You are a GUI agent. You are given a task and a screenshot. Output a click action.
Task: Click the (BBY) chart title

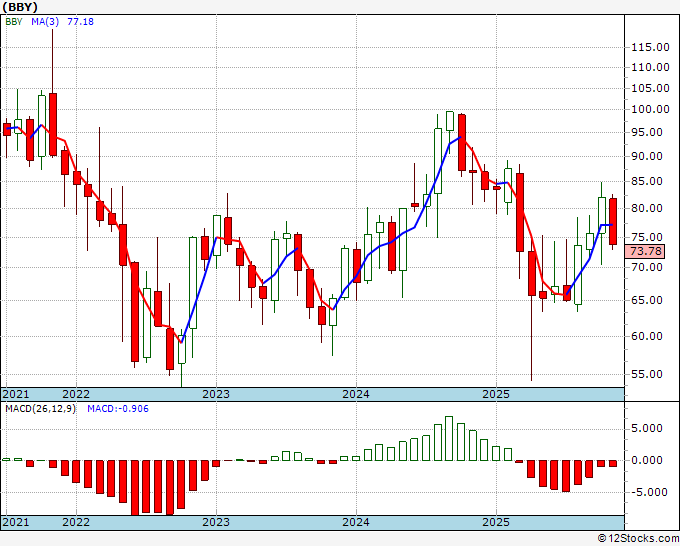tap(20, 7)
